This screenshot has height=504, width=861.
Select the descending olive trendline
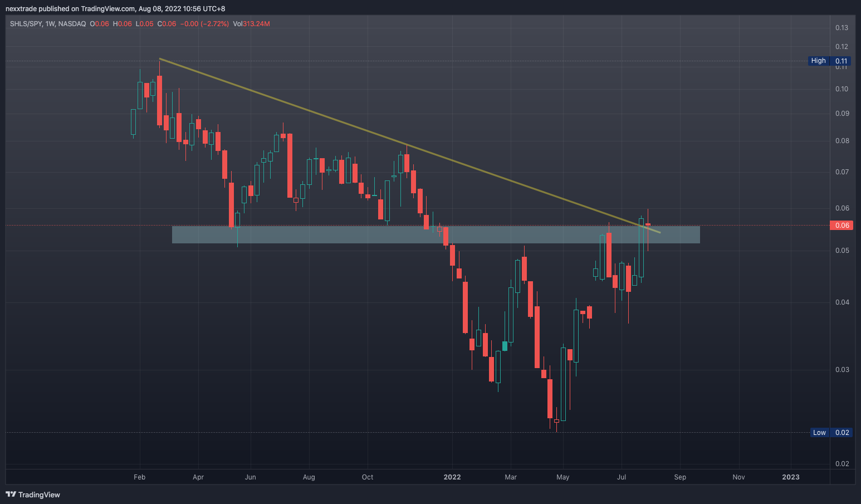[x=409, y=145]
